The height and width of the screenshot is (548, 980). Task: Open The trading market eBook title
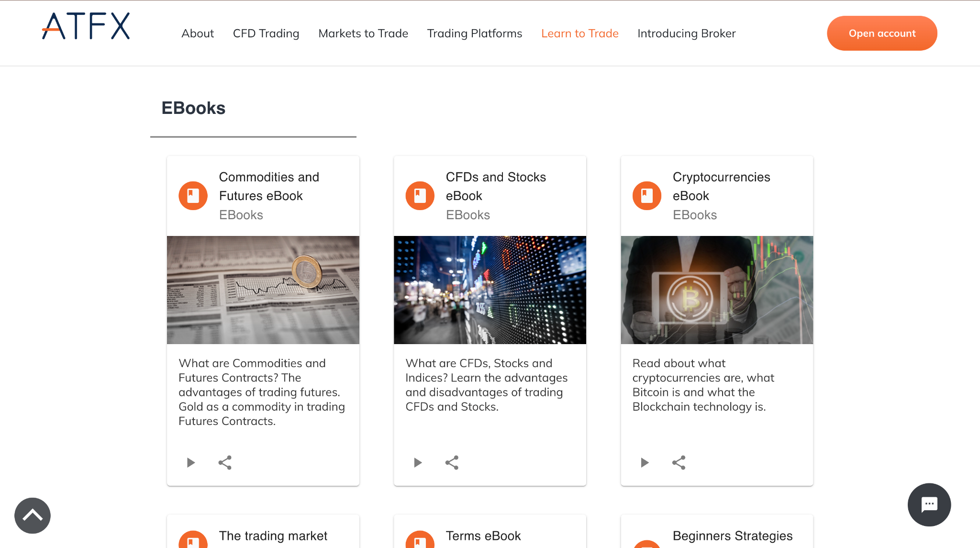point(273,536)
